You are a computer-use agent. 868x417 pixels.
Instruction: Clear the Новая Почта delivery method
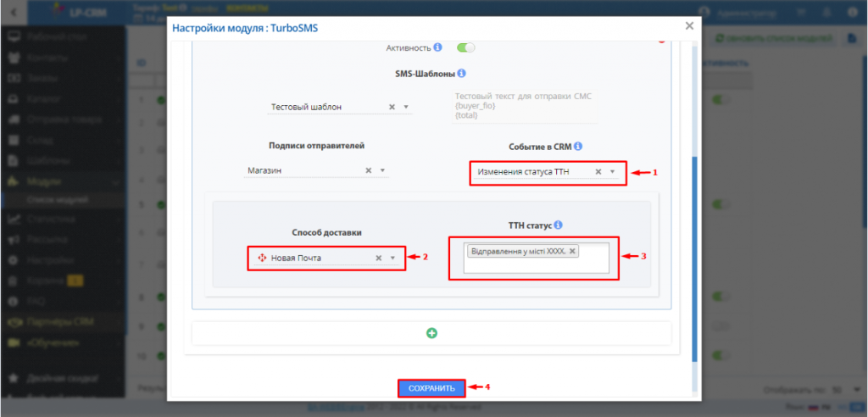coord(379,258)
